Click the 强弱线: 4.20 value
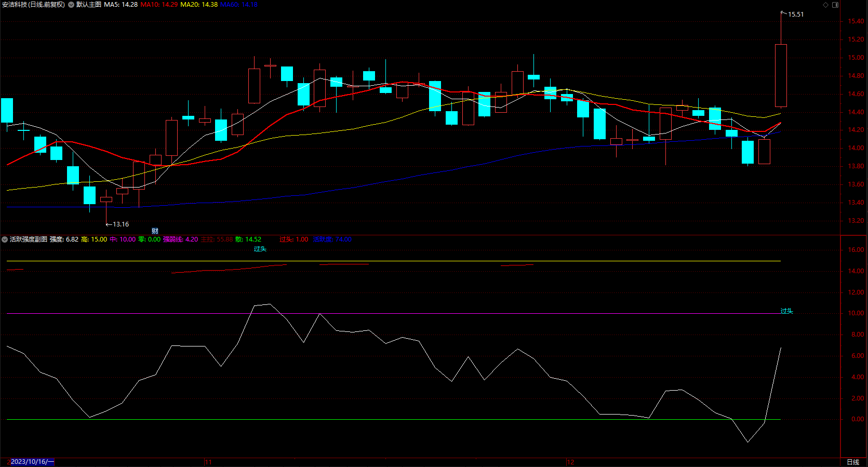The width and height of the screenshot is (868, 467). [181, 239]
